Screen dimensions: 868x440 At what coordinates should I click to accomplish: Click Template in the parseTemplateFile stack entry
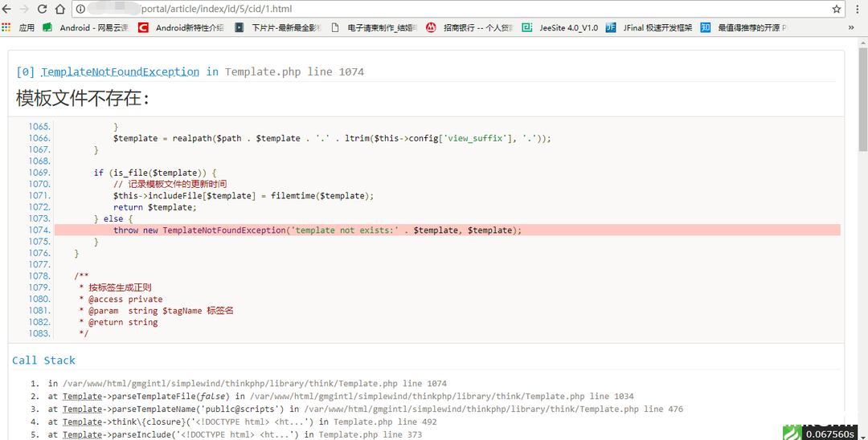pos(83,397)
